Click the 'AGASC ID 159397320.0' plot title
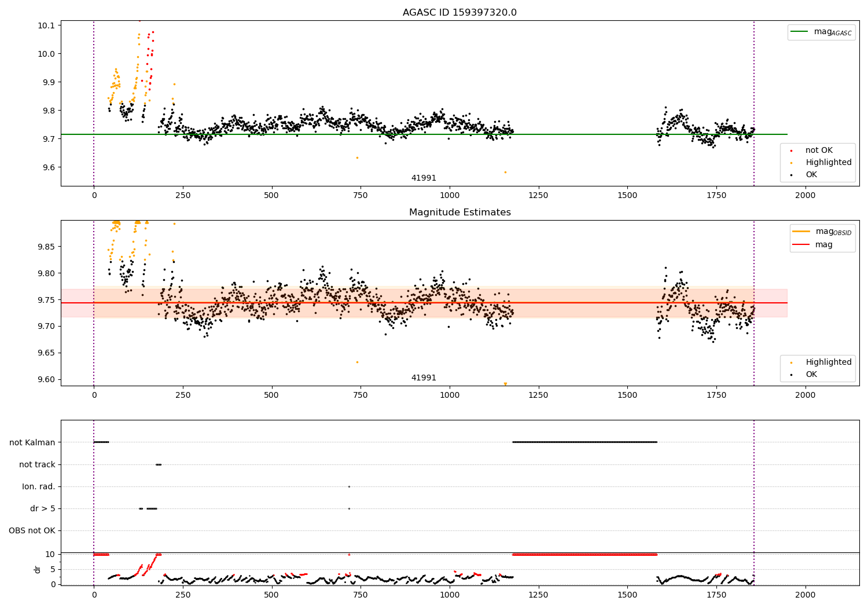The width and height of the screenshot is (868, 608). [459, 13]
